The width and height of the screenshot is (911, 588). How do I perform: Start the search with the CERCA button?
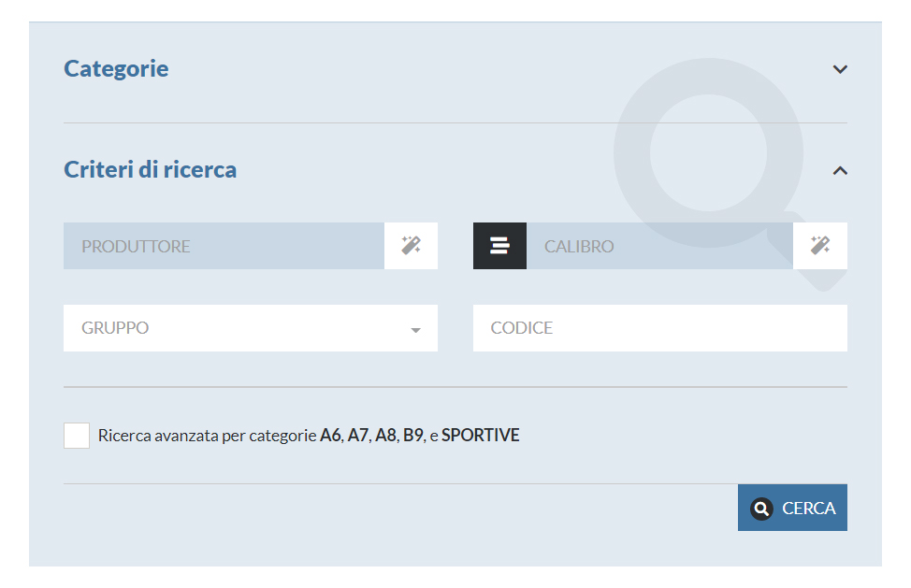pyautogui.click(x=792, y=508)
